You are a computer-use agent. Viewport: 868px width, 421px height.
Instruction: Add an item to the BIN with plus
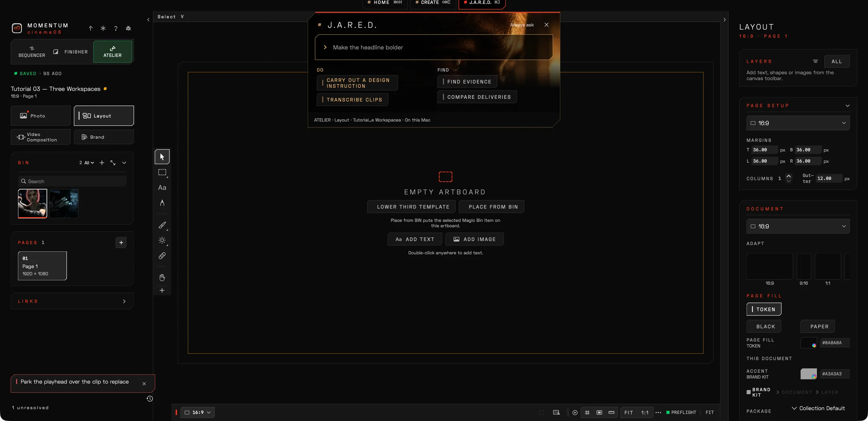[x=102, y=163]
